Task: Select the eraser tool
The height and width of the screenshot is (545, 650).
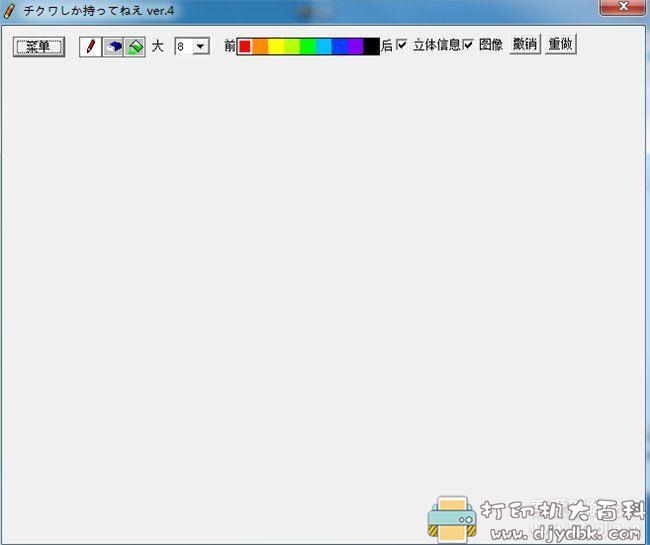Action: pyautogui.click(x=113, y=46)
